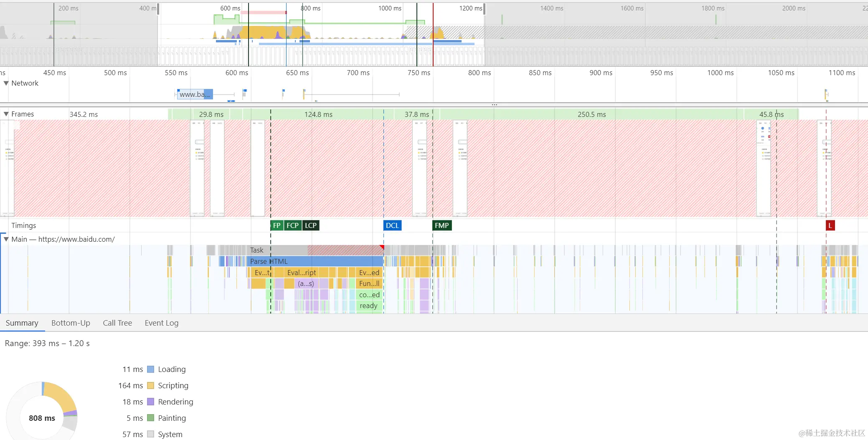Click the 11 ms Loading value
868x440 pixels.
point(133,369)
